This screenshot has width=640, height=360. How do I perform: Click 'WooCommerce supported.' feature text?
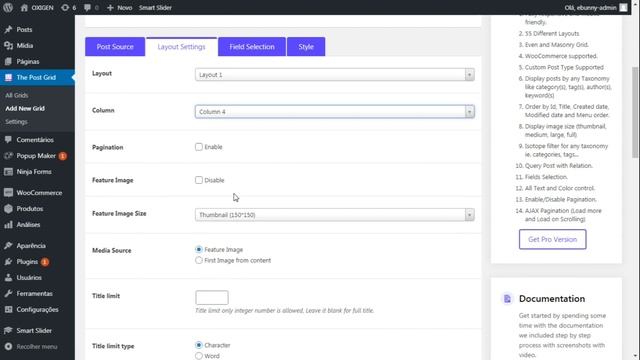561,56
